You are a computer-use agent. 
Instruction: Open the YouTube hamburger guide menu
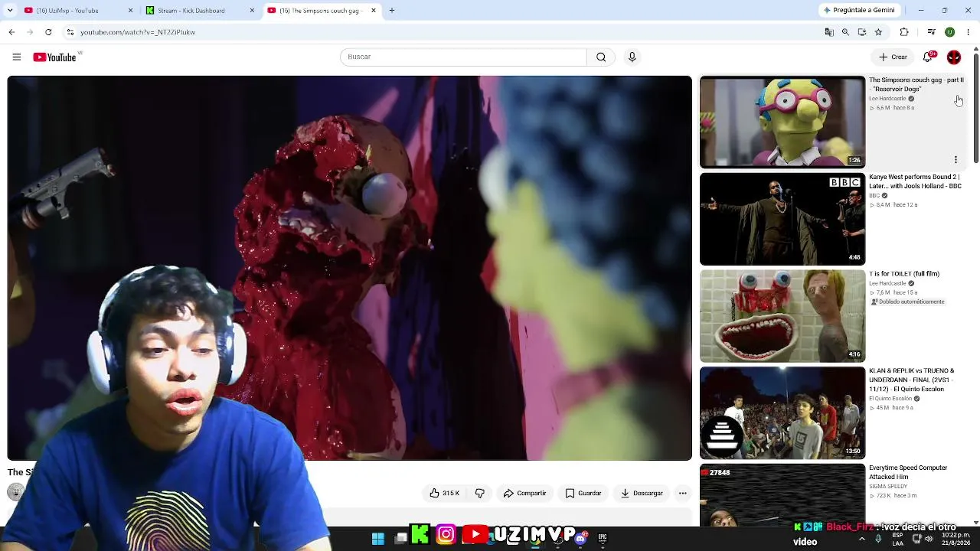click(x=17, y=57)
